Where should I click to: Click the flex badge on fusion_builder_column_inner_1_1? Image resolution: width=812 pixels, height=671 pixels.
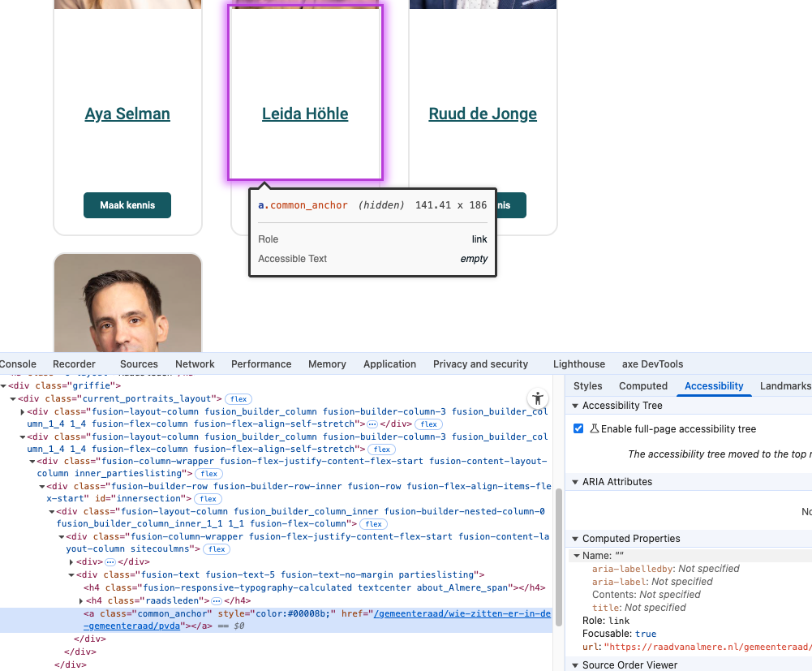(x=374, y=523)
